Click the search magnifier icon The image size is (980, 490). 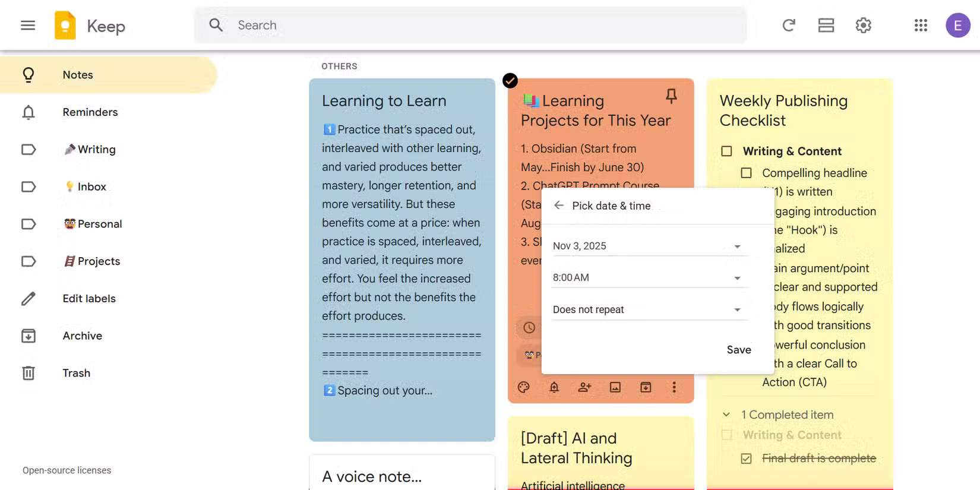(216, 25)
